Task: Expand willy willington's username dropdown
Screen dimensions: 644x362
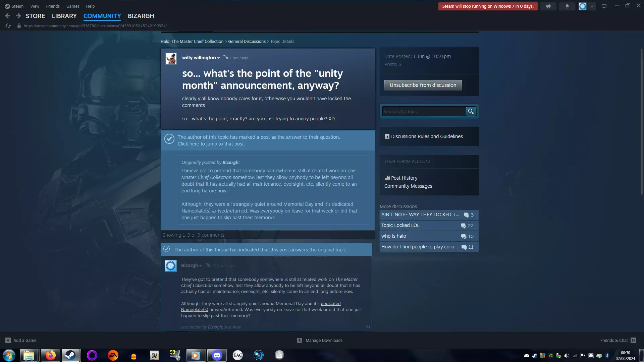Action: (219, 58)
